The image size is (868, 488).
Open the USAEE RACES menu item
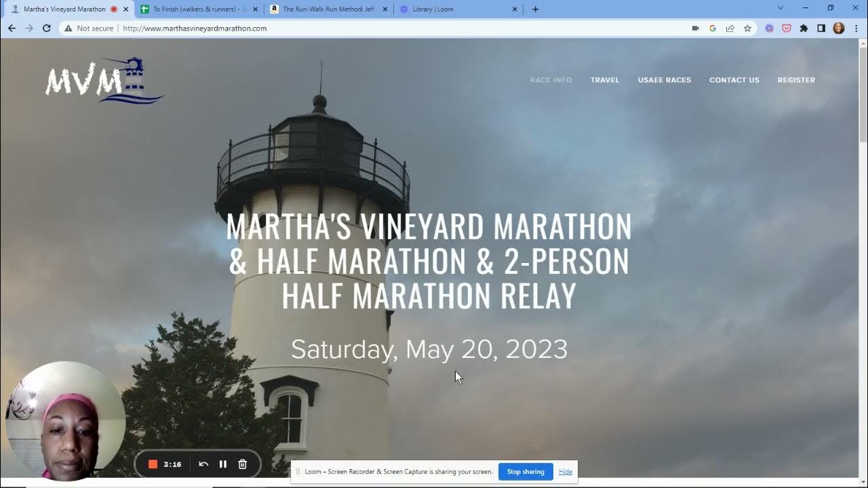pos(665,80)
